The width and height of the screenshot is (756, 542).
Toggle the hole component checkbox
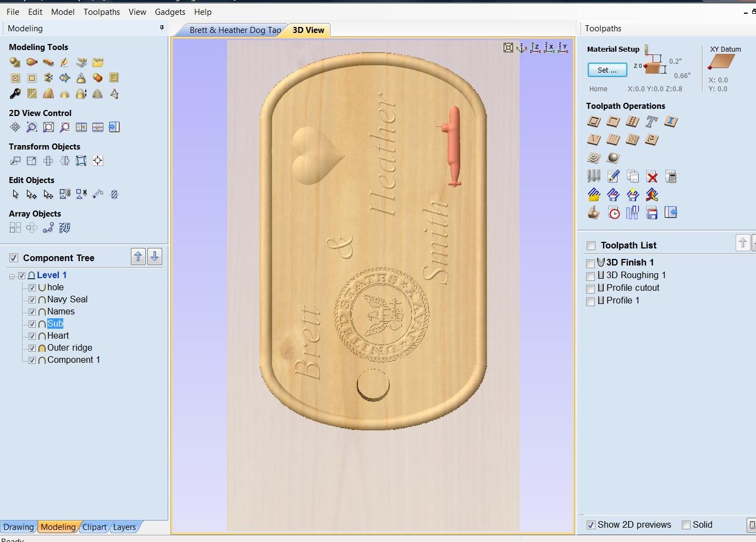tap(32, 287)
